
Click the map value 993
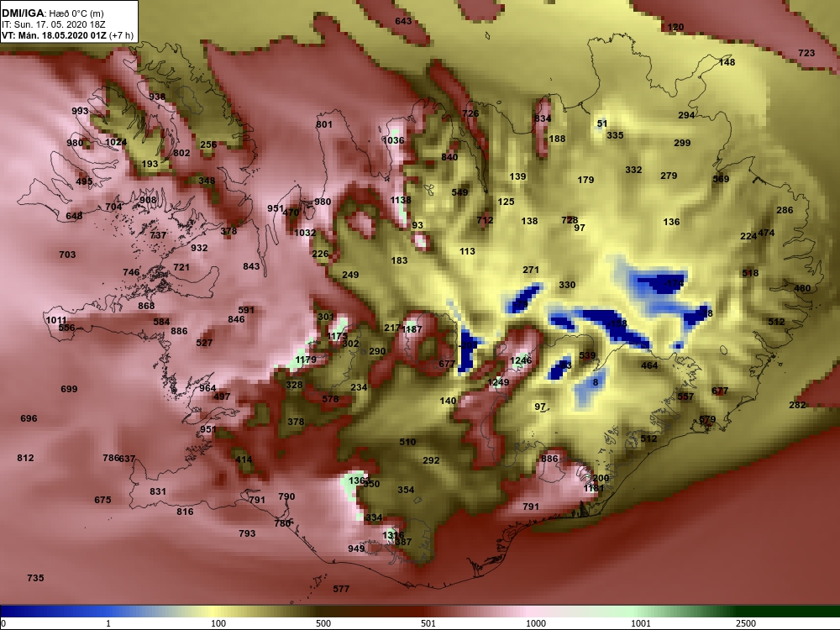coord(80,111)
